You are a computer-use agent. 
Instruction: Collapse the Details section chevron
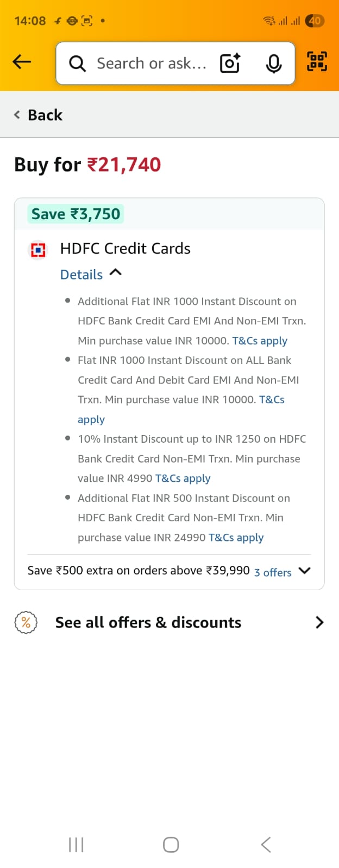coord(116,273)
